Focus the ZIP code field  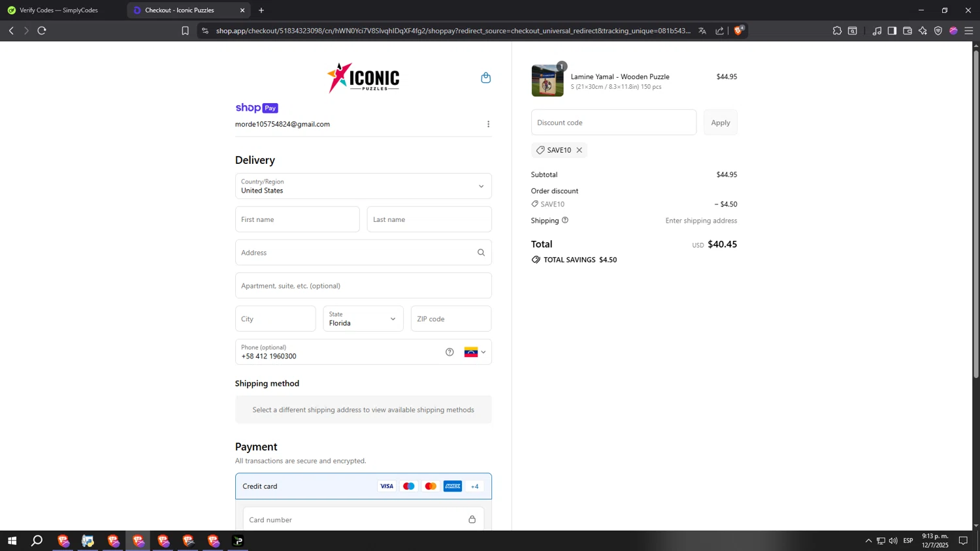point(451,319)
